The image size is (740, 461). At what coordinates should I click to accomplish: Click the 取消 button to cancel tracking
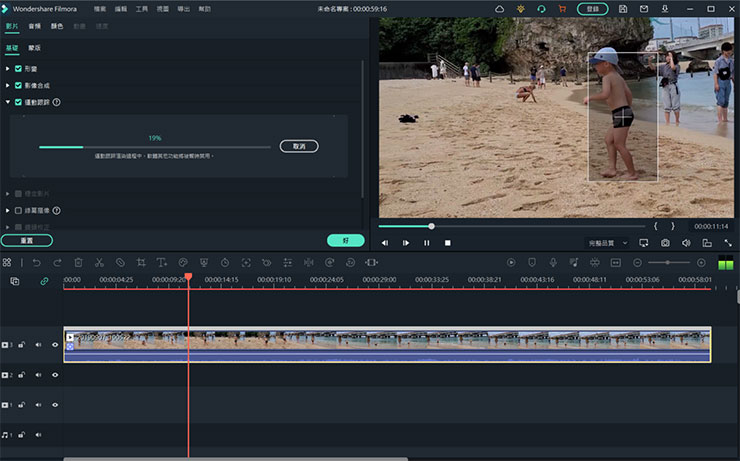(299, 146)
